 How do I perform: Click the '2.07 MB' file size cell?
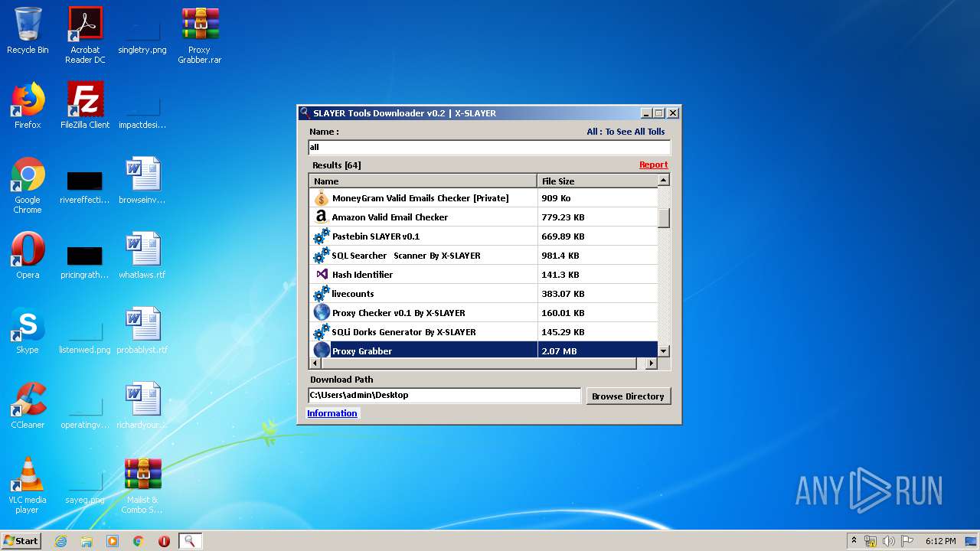598,350
